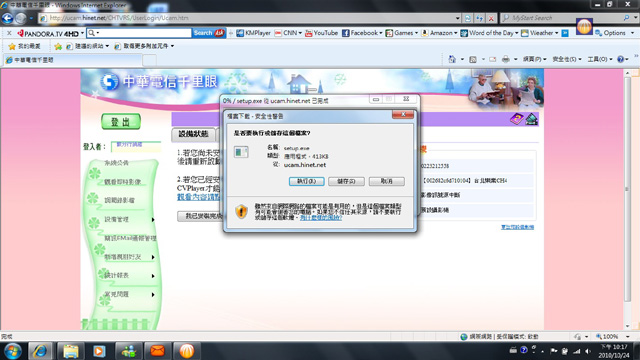Click the browser Back arrow button
The width and height of the screenshot is (640, 360).
click(x=7, y=18)
